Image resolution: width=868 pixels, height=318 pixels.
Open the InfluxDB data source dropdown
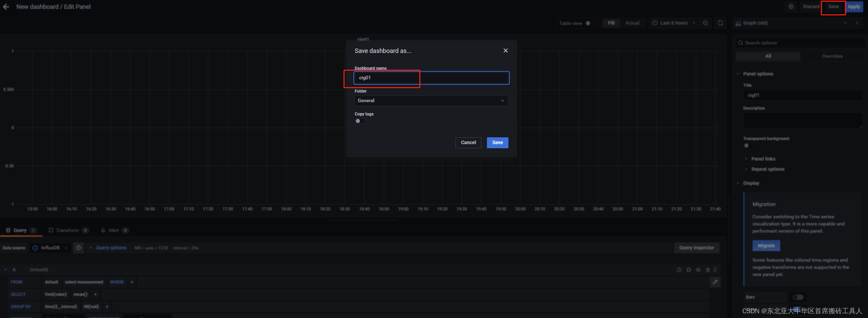coord(50,248)
